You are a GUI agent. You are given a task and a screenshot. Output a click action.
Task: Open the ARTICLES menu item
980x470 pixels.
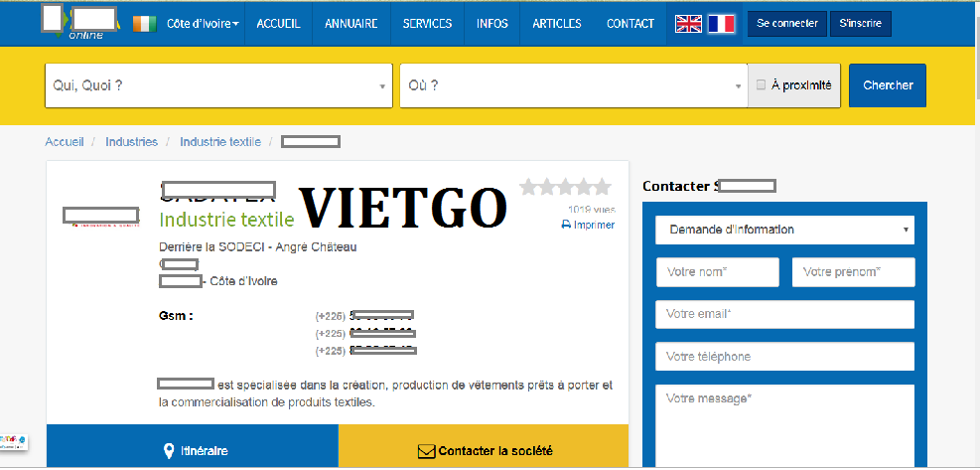pyautogui.click(x=557, y=24)
